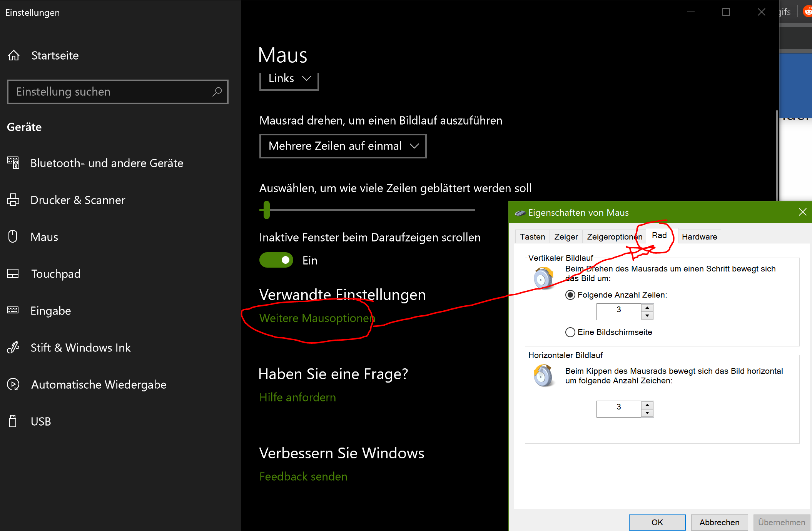
Task: Increase vertical scroll lines with up arrow
Action: tap(647, 308)
